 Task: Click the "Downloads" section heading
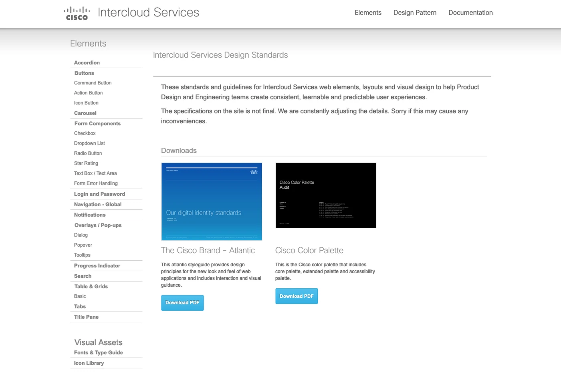[x=179, y=151]
